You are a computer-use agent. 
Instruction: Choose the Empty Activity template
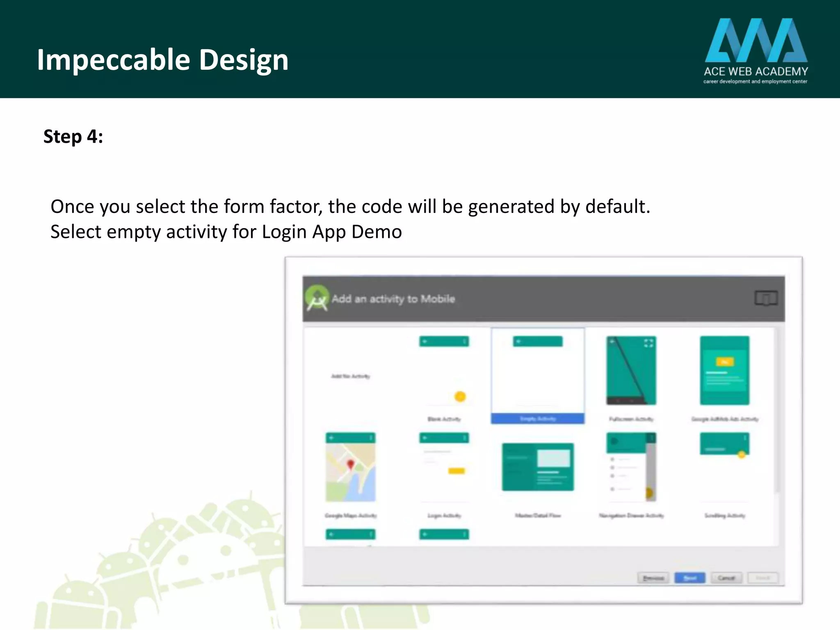tap(537, 373)
